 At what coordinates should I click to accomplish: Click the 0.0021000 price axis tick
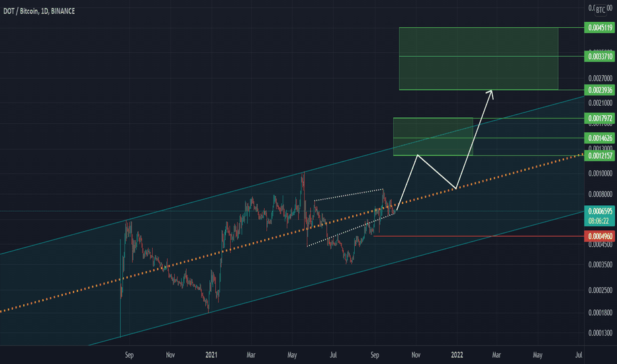point(600,103)
